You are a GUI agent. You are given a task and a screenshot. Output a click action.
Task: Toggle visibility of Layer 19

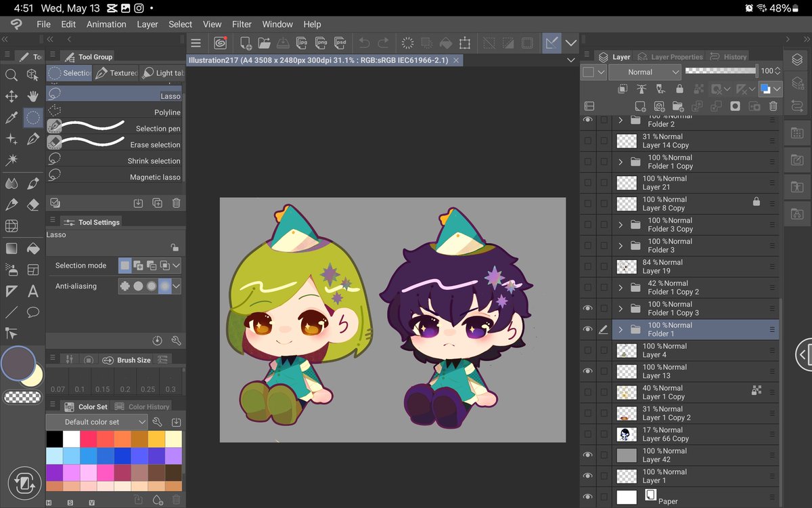point(587,267)
